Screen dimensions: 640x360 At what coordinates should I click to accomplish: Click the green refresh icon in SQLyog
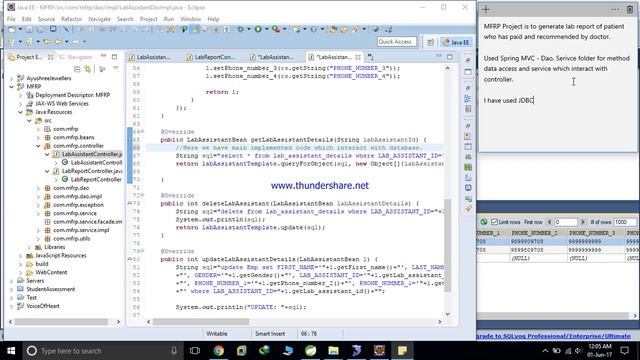point(484,222)
